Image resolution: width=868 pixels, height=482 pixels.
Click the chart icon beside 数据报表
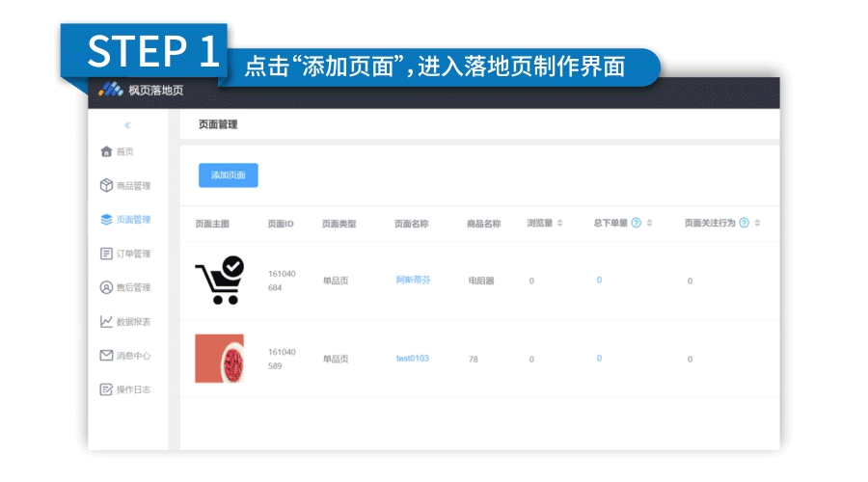[x=106, y=322]
